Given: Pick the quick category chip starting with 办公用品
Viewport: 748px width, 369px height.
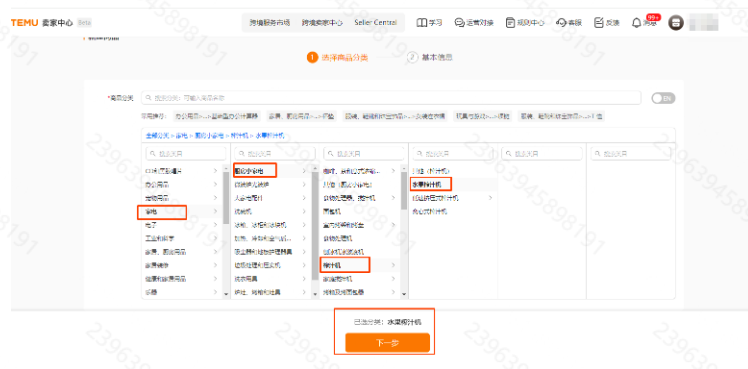Looking at the screenshot, I should pyautogui.click(x=216, y=116).
